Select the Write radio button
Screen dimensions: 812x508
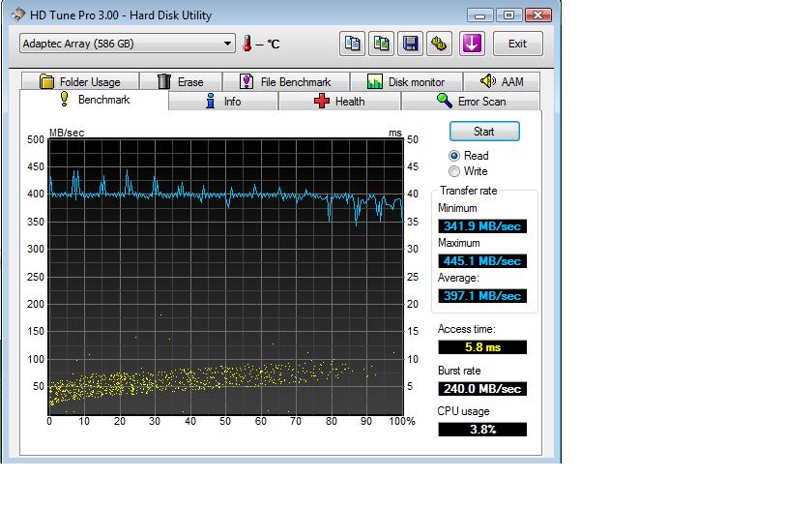(x=454, y=171)
